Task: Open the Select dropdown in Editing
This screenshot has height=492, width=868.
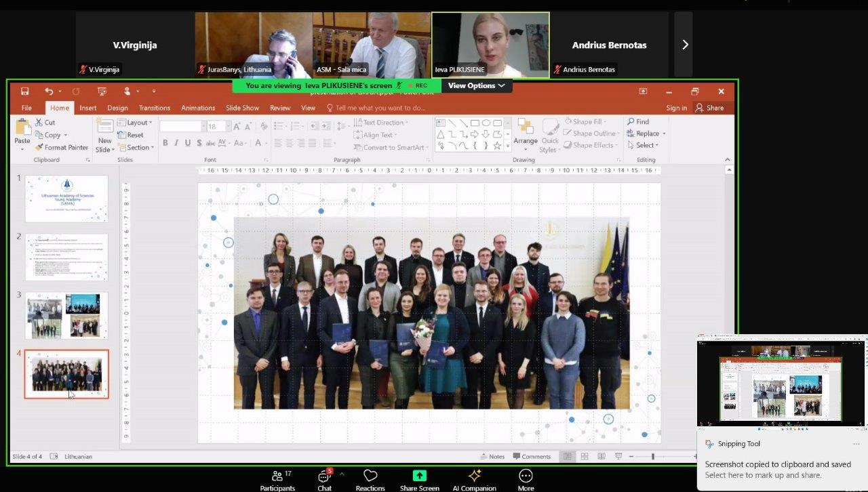Action: 642,145
